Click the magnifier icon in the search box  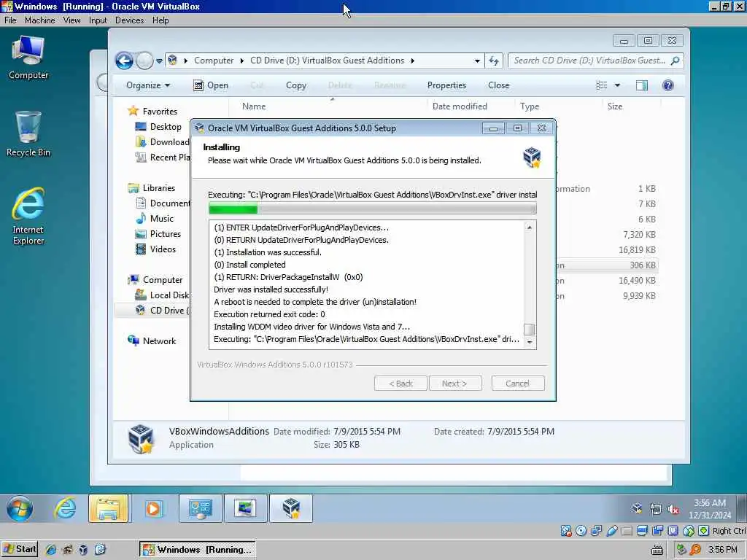point(675,61)
